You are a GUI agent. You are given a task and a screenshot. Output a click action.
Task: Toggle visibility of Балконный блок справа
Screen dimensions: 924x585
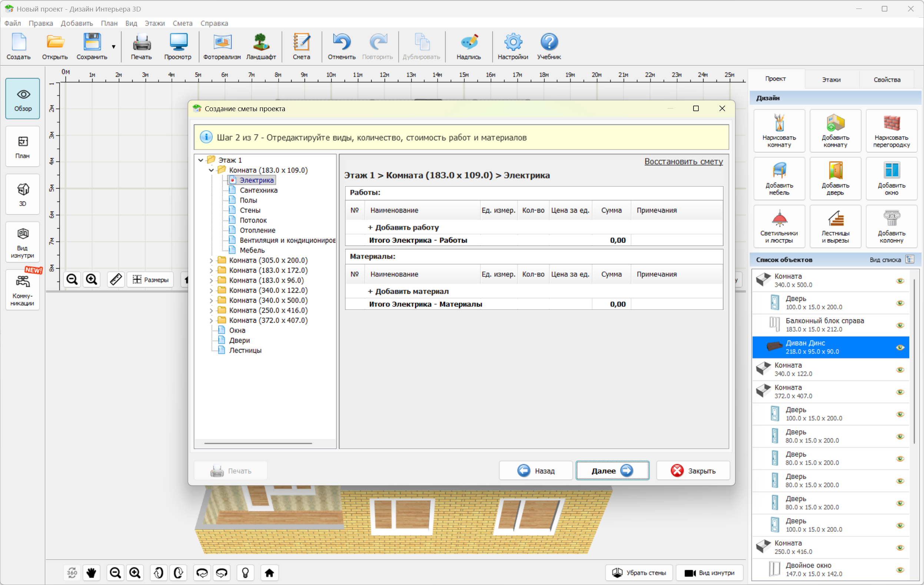[900, 325]
